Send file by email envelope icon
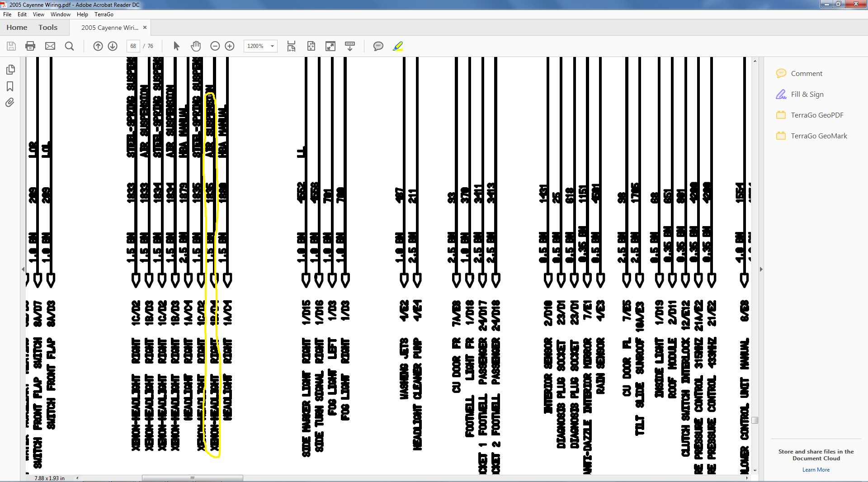This screenshot has height=482, width=868. pos(50,46)
